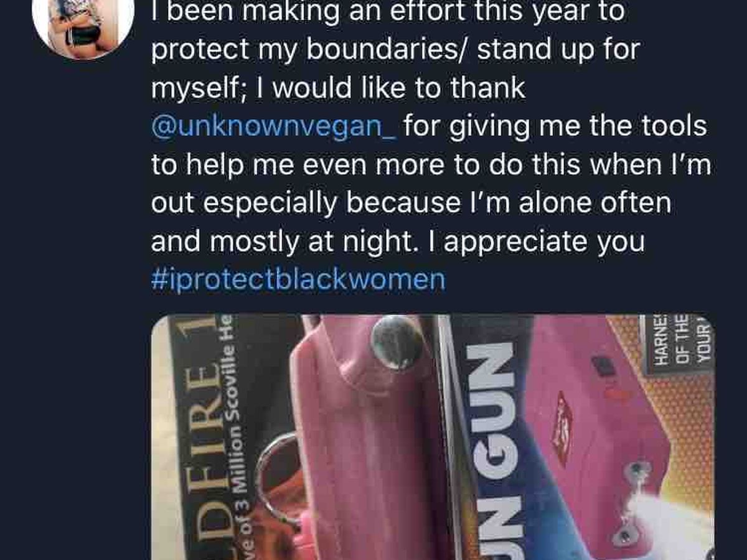Click the red logo on the stun gun

coord(564,428)
